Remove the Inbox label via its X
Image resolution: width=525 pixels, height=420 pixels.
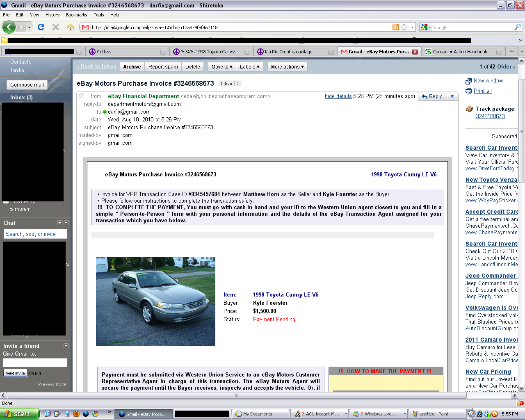(238, 83)
